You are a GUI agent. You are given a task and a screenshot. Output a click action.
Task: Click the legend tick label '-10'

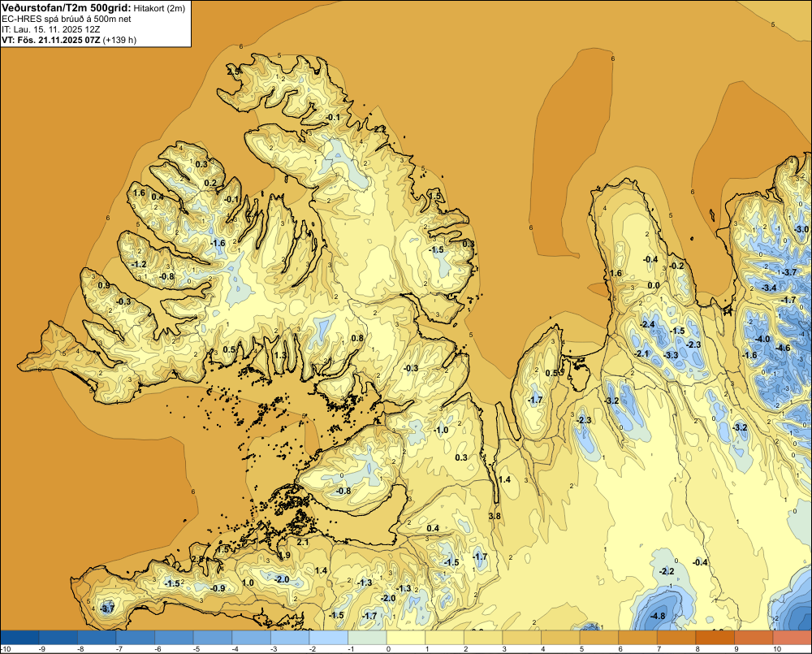(6, 649)
